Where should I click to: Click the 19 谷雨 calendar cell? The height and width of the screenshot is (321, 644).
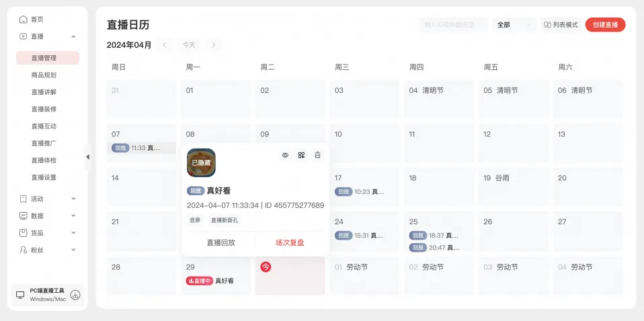pyautogui.click(x=514, y=187)
